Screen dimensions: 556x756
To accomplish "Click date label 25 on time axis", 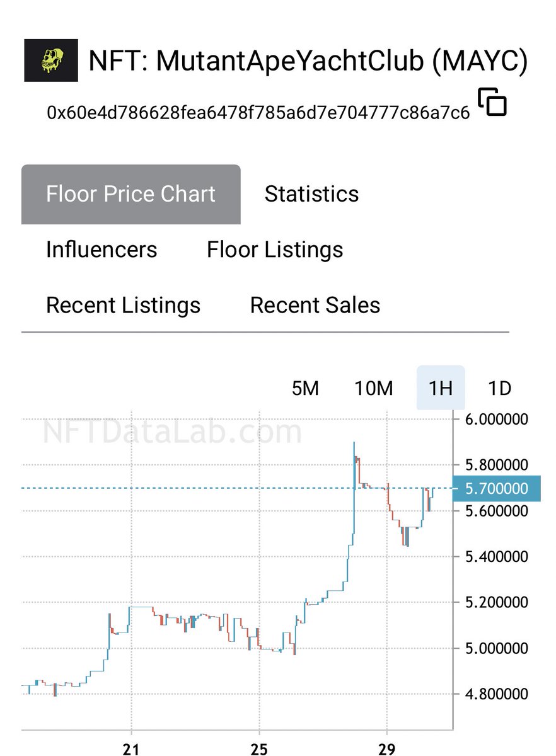I will 259,749.
